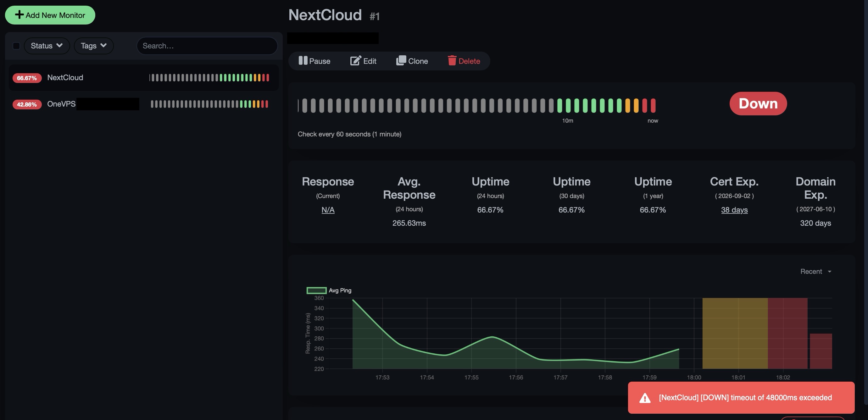Click the 320 days domain expiry value

tap(815, 223)
